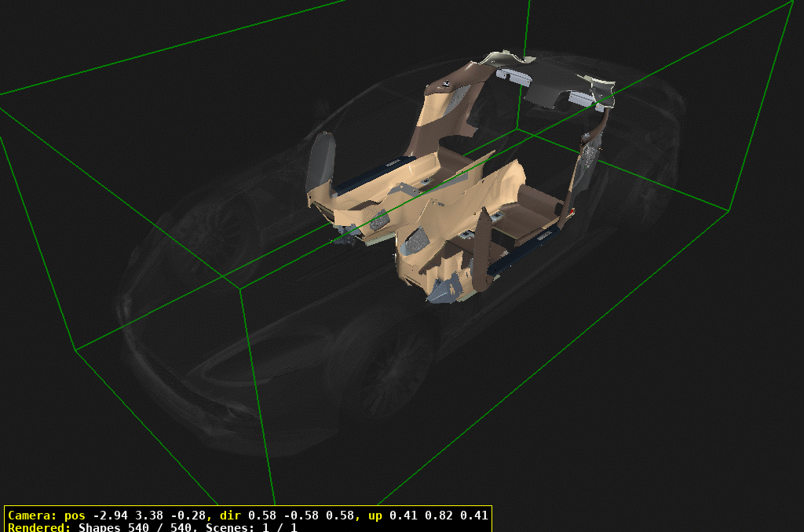Click the Scenes 1 / 1 counter
Screen dimensions: 804x532
pyautogui.click(x=251, y=527)
